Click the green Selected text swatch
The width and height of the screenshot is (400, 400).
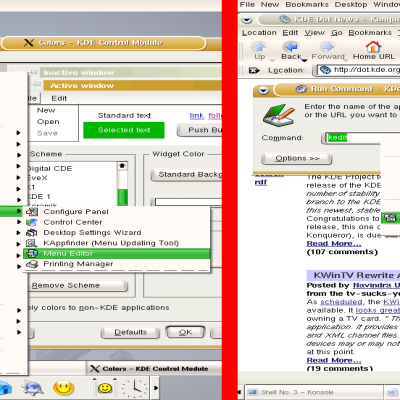[x=124, y=130]
